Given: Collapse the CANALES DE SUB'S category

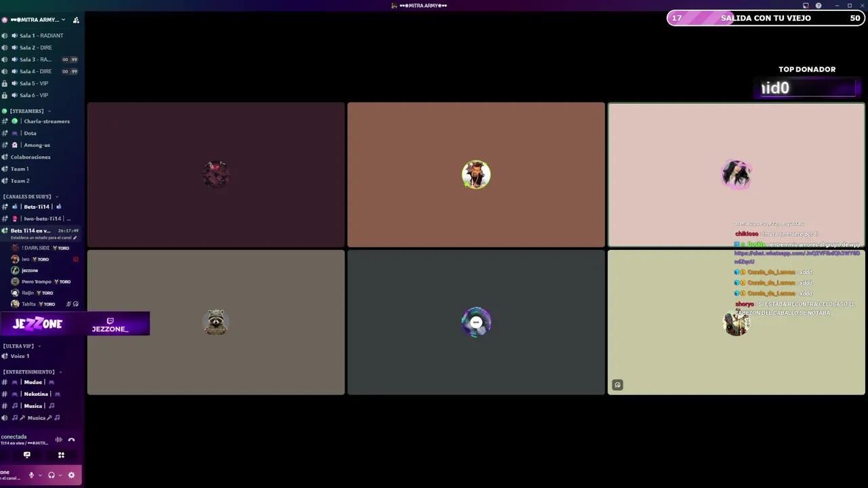Looking at the screenshot, I should pyautogui.click(x=30, y=197).
